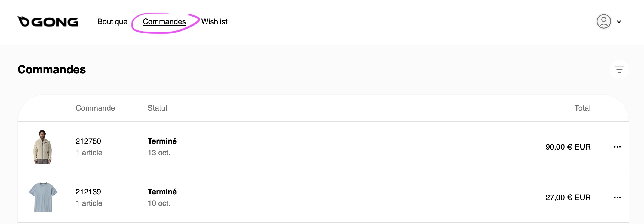
Task: Open more options for order 212139
Action: pos(617,198)
